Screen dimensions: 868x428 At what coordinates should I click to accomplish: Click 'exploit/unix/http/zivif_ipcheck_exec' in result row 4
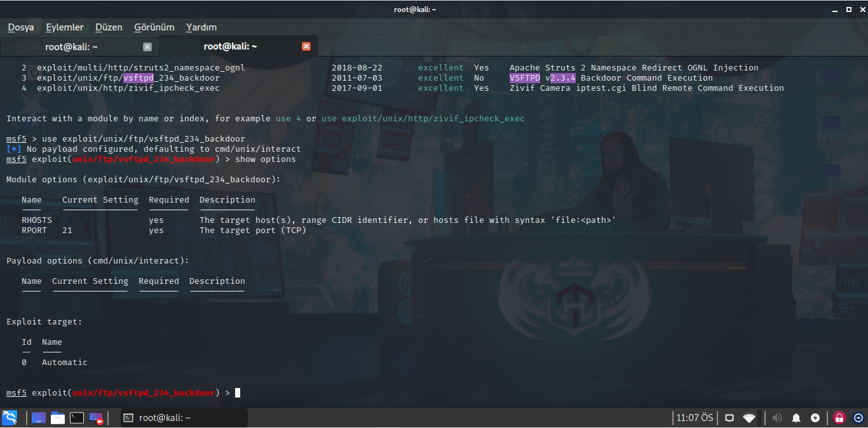click(128, 88)
